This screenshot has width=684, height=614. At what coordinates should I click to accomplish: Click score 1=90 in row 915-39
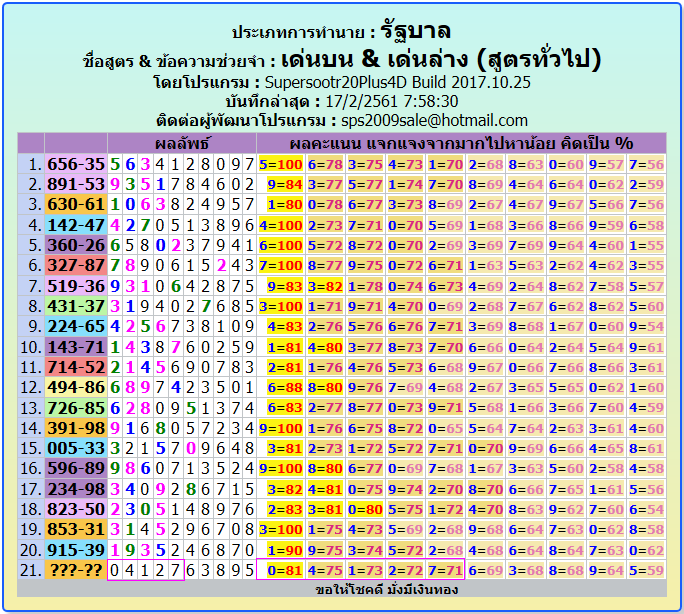pos(285,550)
